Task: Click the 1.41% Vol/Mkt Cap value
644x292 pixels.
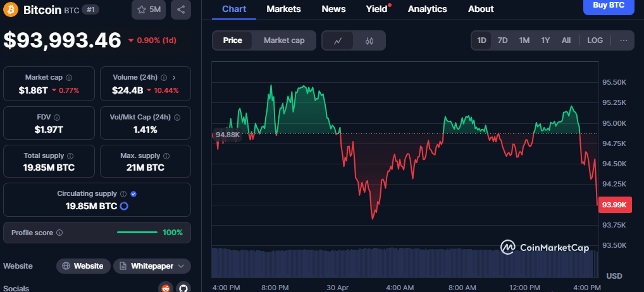Action: 146,130
